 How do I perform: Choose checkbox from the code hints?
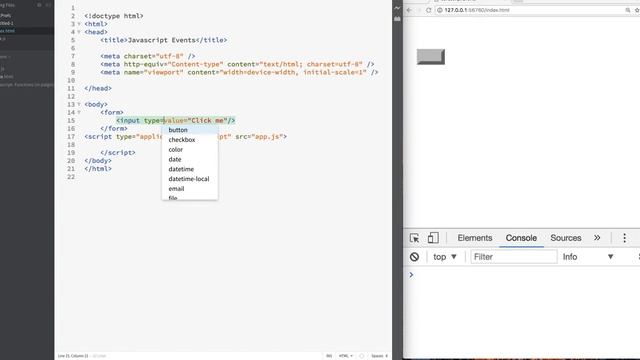pos(190,140)
